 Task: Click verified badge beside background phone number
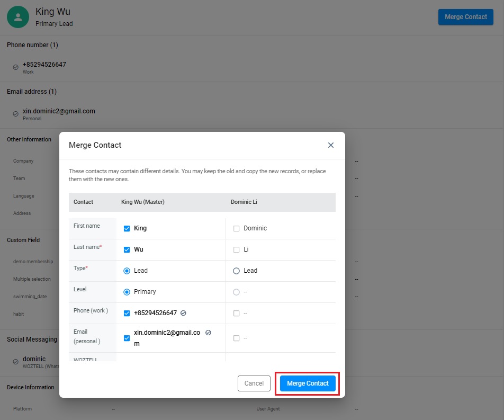coord(15,67)
